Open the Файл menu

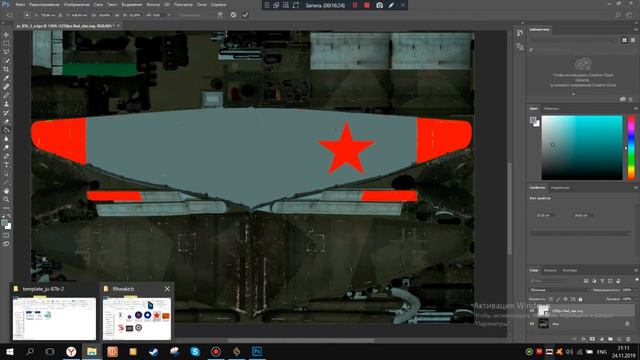pyautogui.click(x=20, y=4)
